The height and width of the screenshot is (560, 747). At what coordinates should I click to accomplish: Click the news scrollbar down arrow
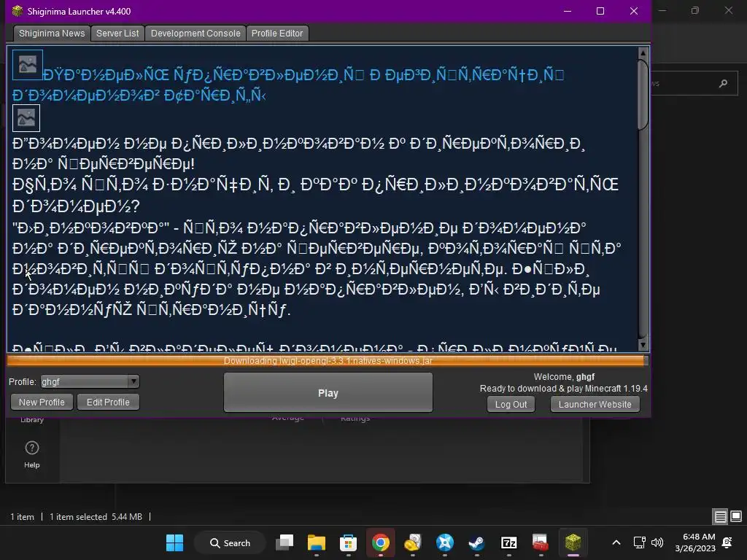click(643, 345)
